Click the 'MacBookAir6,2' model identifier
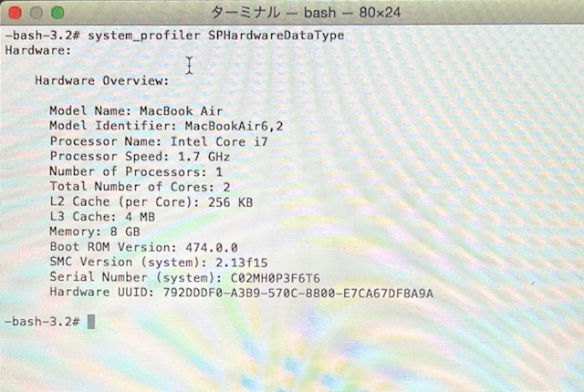 click(234, 126)
